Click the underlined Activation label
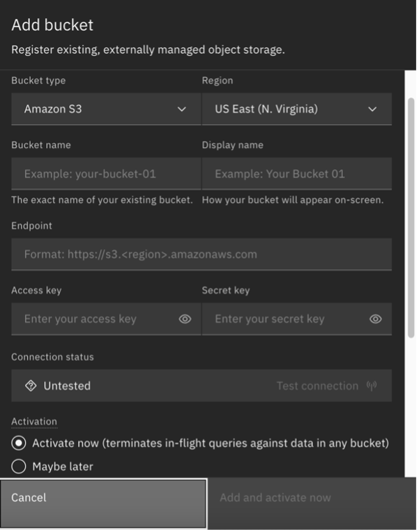This screenshot has width=419, height=532. pyautogui.click(x=34, y=422)
